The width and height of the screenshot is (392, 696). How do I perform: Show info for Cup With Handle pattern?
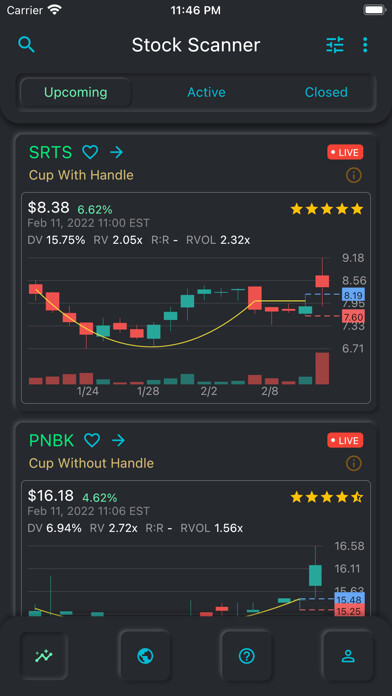pos(353,175)
